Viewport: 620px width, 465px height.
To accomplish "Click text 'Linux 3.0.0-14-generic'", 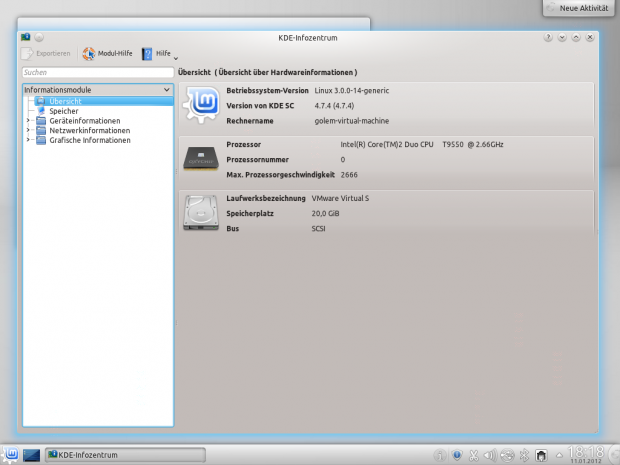I will pyautogui.click(x=352, y=91).
